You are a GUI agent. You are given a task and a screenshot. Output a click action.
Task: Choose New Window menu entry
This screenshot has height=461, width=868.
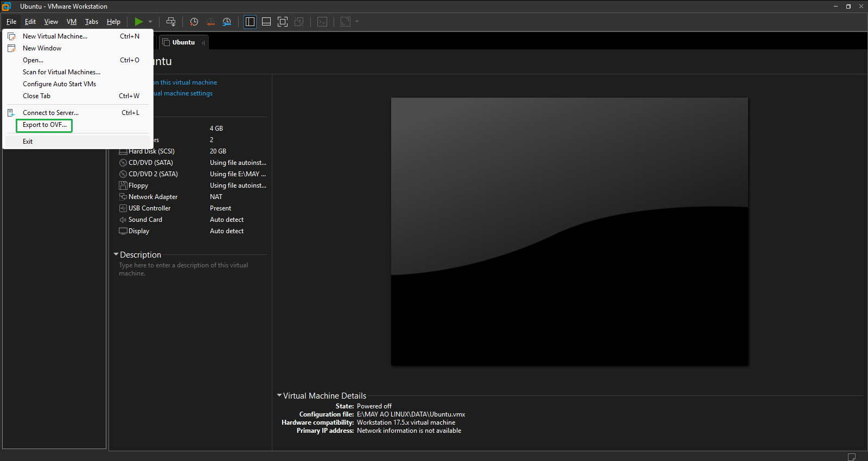pos(78,48)
